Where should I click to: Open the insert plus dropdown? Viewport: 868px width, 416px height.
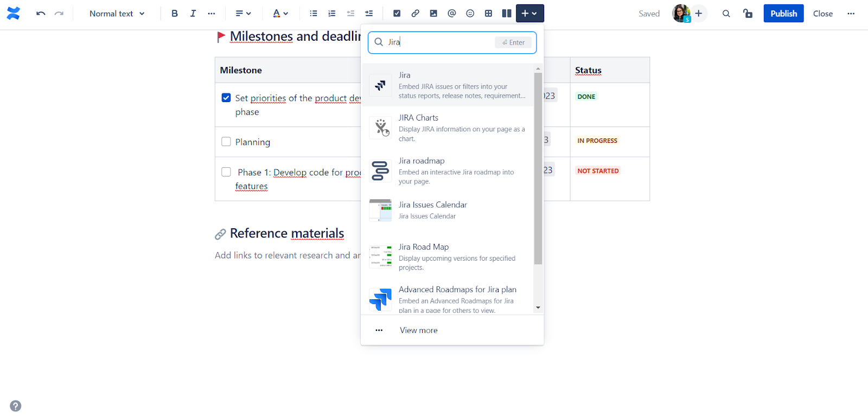530,14
